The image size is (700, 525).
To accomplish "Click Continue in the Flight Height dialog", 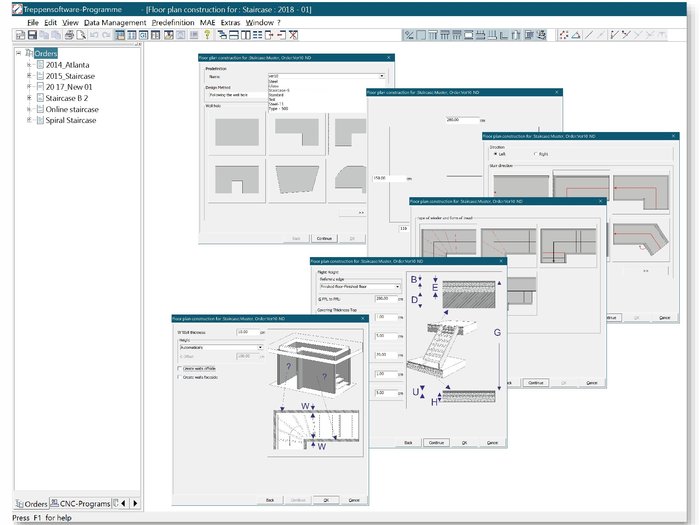I will pos(436,442).
